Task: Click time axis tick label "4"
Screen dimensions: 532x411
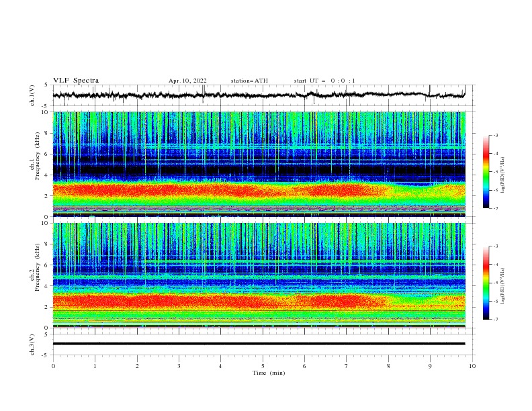Action: pos(220,366)
